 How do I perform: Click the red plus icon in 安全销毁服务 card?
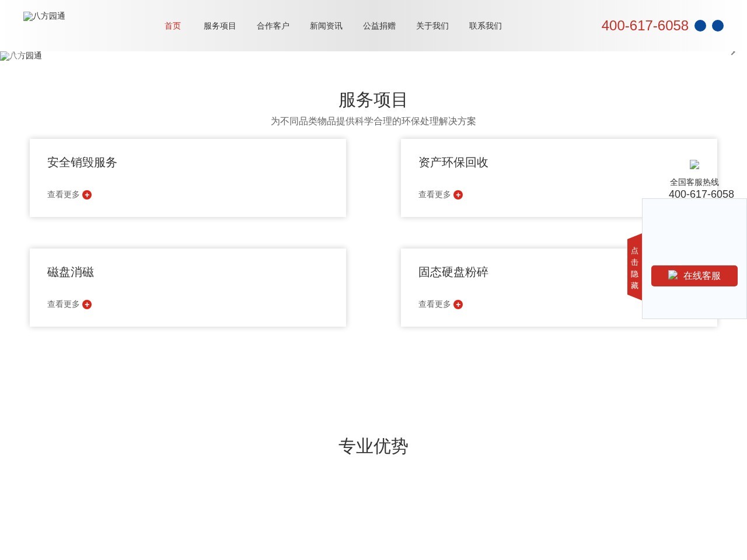click(x=87, y=195)
